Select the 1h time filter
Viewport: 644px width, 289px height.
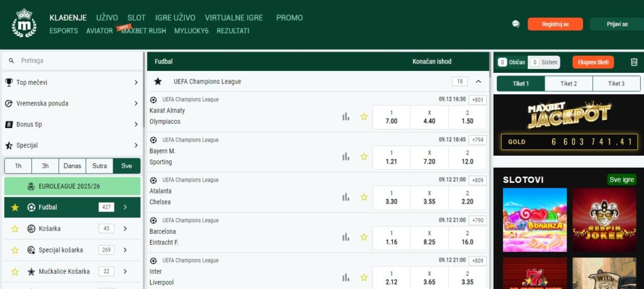click(18, 166)
